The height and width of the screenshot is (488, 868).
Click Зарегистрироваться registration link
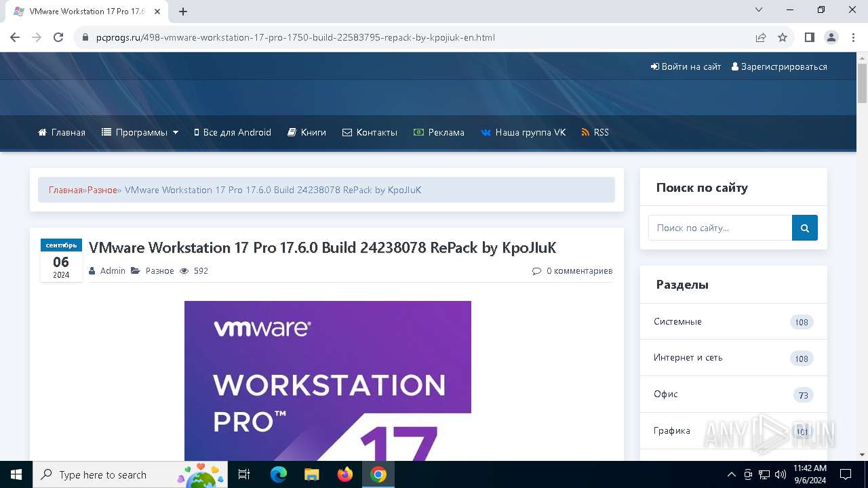click(x=779, y=66)
